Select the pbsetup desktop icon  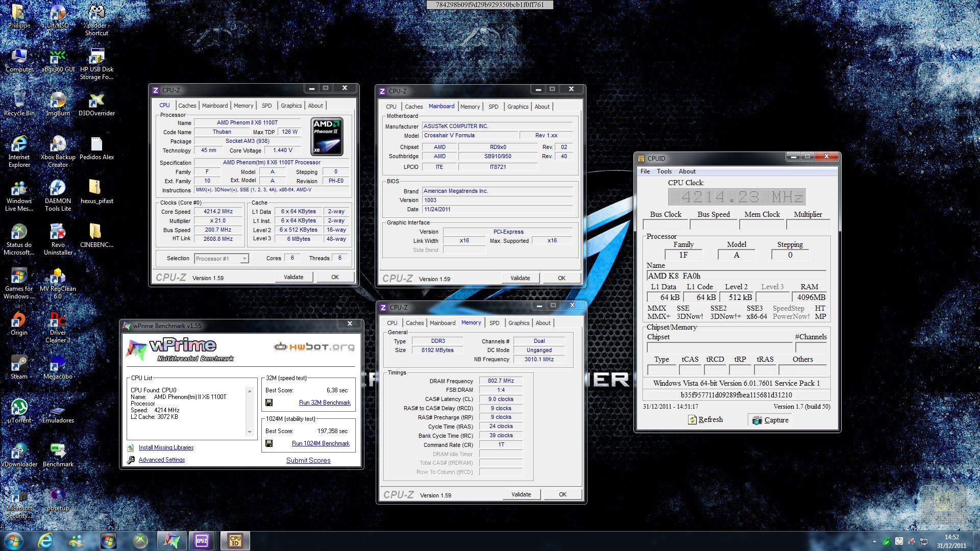58,499
